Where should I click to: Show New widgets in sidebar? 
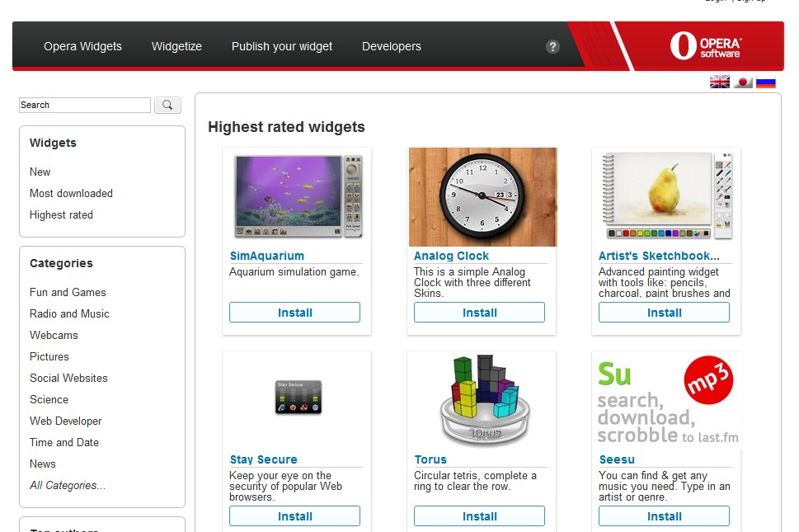[x=40, y=172]
